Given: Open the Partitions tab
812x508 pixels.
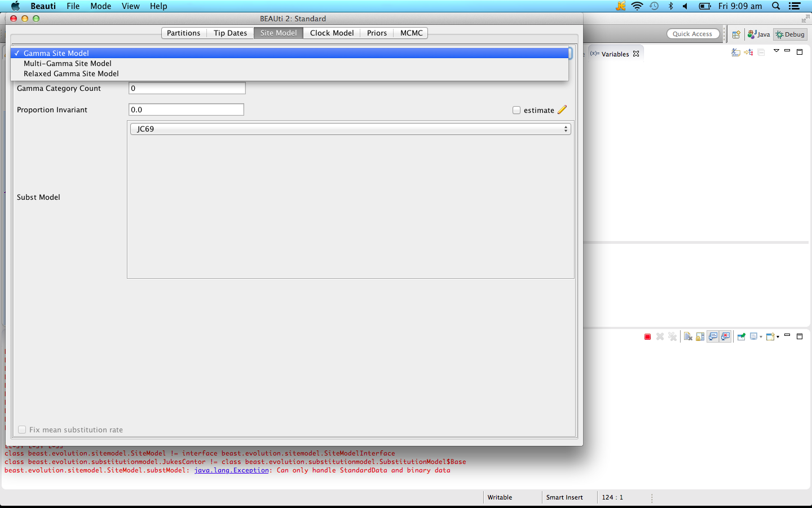Looking at the screenshot, I should coord(184,33).
